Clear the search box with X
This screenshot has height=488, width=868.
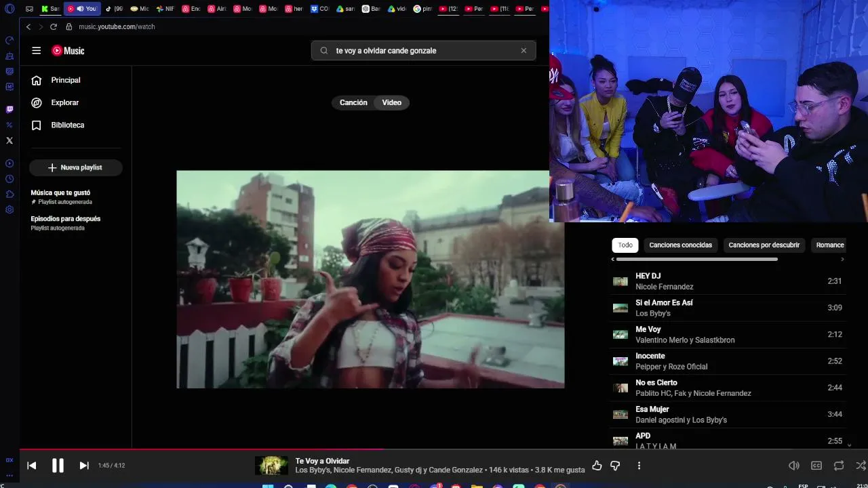pyautogui.click(x=524, y=51)
